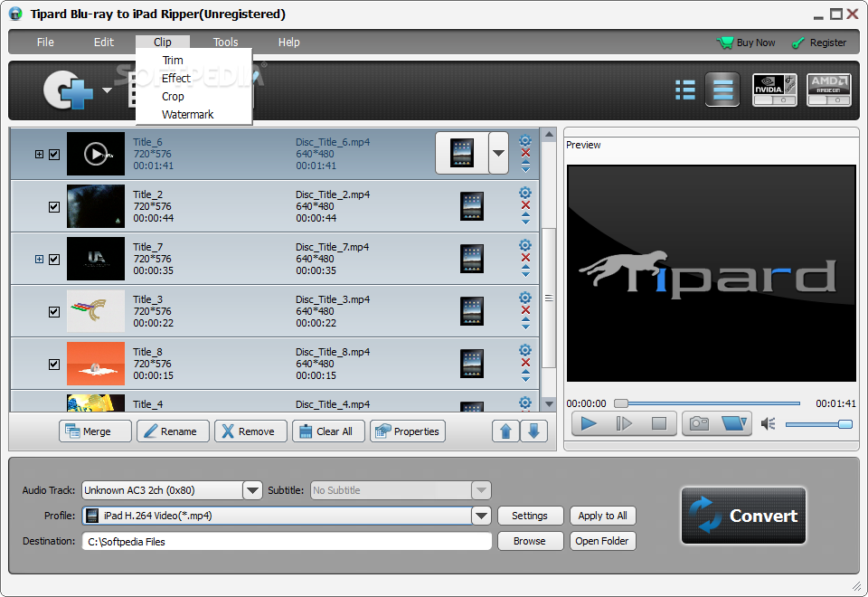
Task: Open Buy Now shopping cart
Action: tap(746, 43)
